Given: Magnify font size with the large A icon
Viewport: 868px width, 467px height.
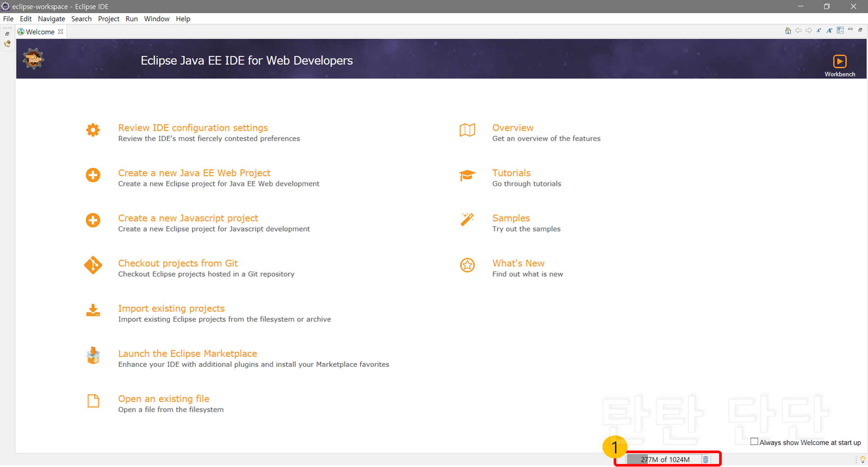Looking at the screenshot, I should [x=829, y=30].
